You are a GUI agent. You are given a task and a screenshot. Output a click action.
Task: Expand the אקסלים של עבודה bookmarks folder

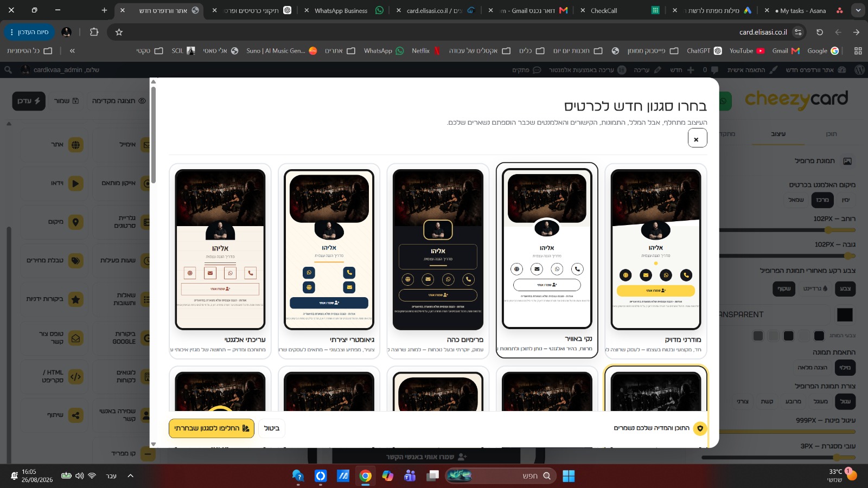pyautogui.click(x=480, y=51)
